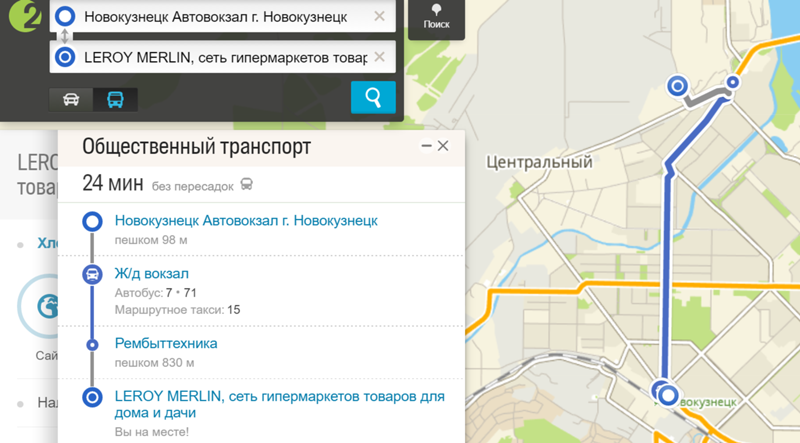Click the start point icon in search field
Viewport: 800px width, 443px height.
click(65, 16)
